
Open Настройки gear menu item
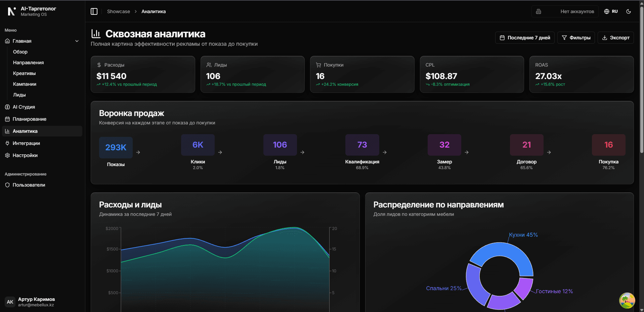coord(25,155)
